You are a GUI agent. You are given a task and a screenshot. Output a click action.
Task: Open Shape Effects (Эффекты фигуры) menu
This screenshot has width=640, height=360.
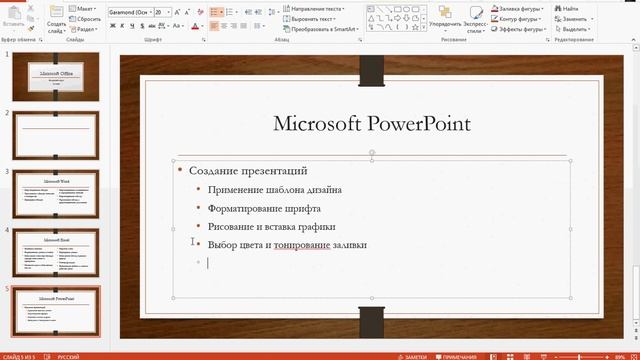click(518, 29)
